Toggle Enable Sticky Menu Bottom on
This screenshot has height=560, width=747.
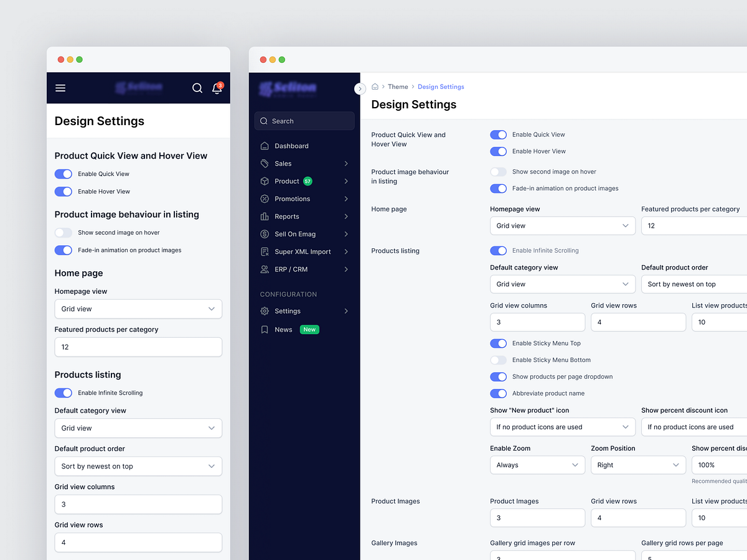pos(497,360)
